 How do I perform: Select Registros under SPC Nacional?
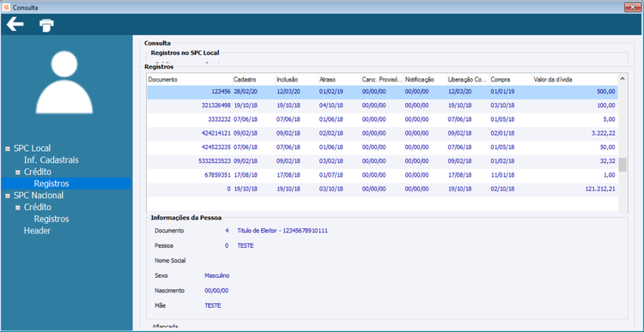(x=52, y=219)
